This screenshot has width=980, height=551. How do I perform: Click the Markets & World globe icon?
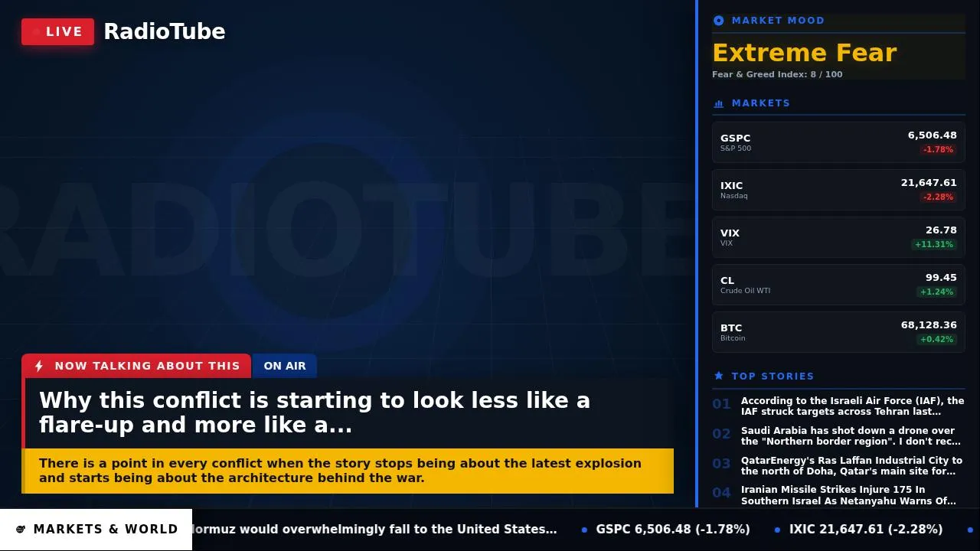(21, 530)
